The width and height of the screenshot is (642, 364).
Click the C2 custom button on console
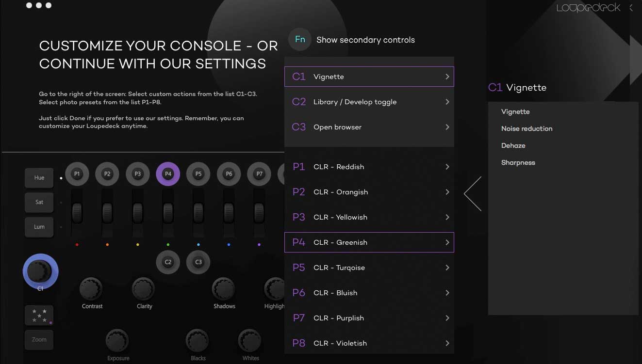coord(168,262)
